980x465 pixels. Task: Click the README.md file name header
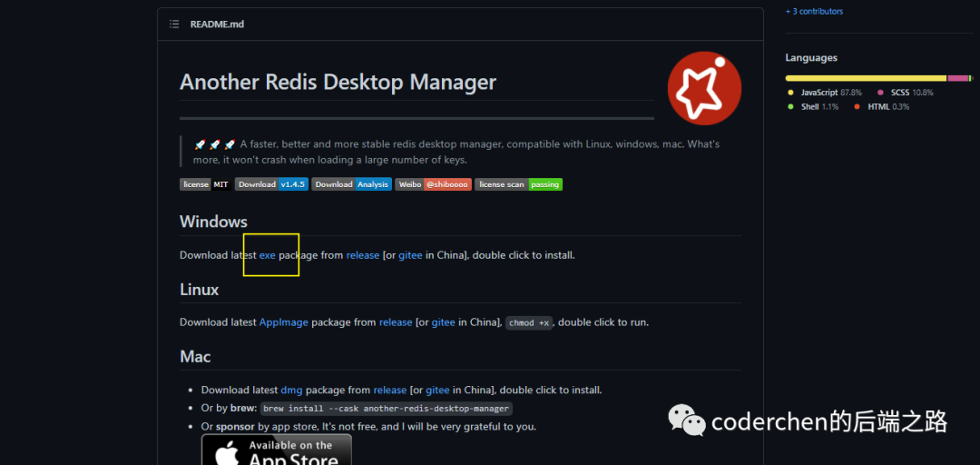pyautogui.click(x=217, y=25)
